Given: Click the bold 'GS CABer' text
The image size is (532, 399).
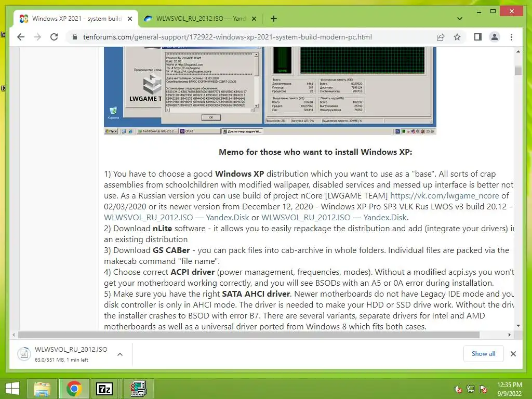Looking at the screenshot, I should (x=171, y=250).
